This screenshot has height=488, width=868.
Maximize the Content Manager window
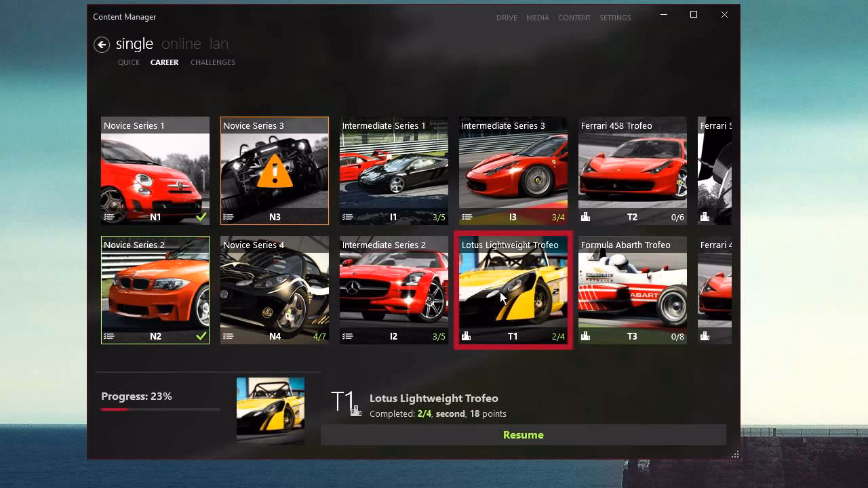point(694,15)
